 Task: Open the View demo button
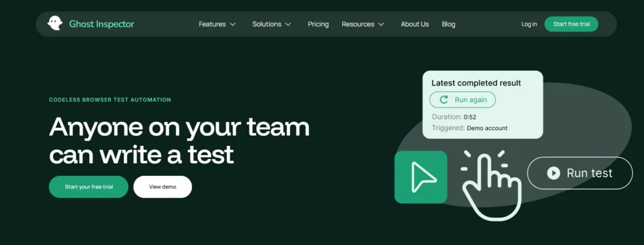163,187
